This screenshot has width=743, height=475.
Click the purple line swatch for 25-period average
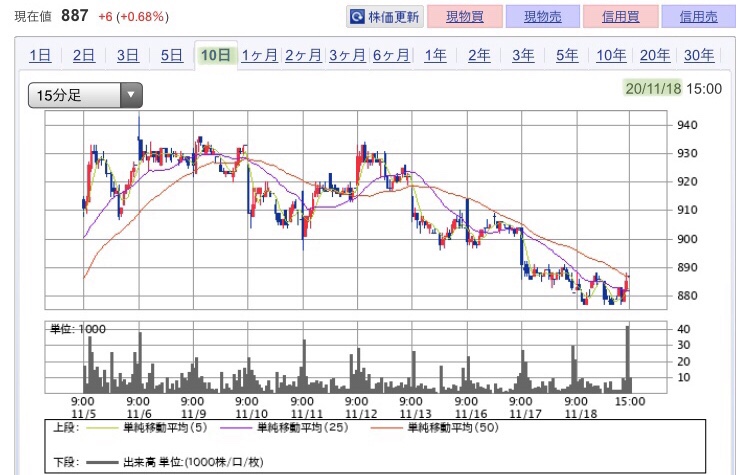pos(236,428)
